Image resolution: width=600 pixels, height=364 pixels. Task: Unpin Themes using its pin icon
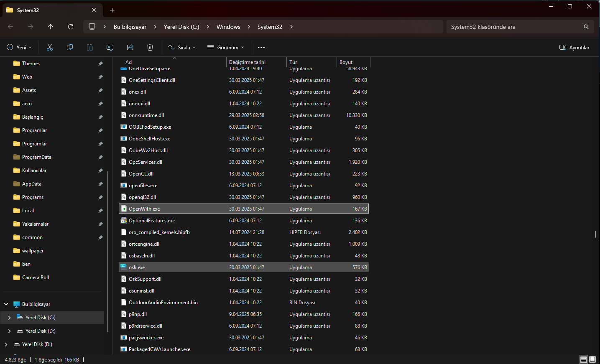(100, 64)
